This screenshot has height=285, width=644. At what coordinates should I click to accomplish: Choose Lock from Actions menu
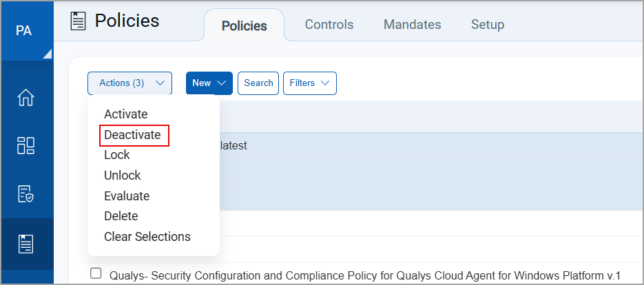point(117,155)
